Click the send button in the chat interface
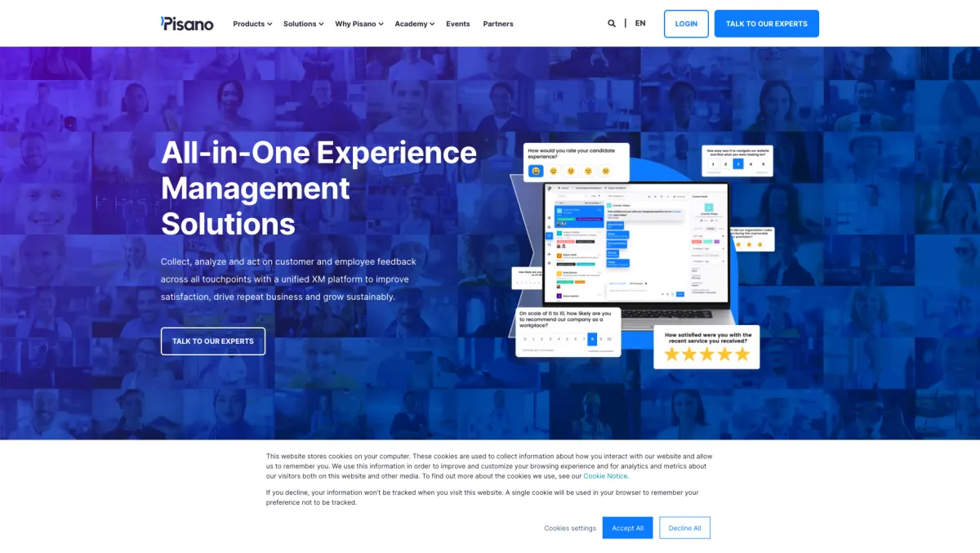The image size is (980, 553). 679,294
